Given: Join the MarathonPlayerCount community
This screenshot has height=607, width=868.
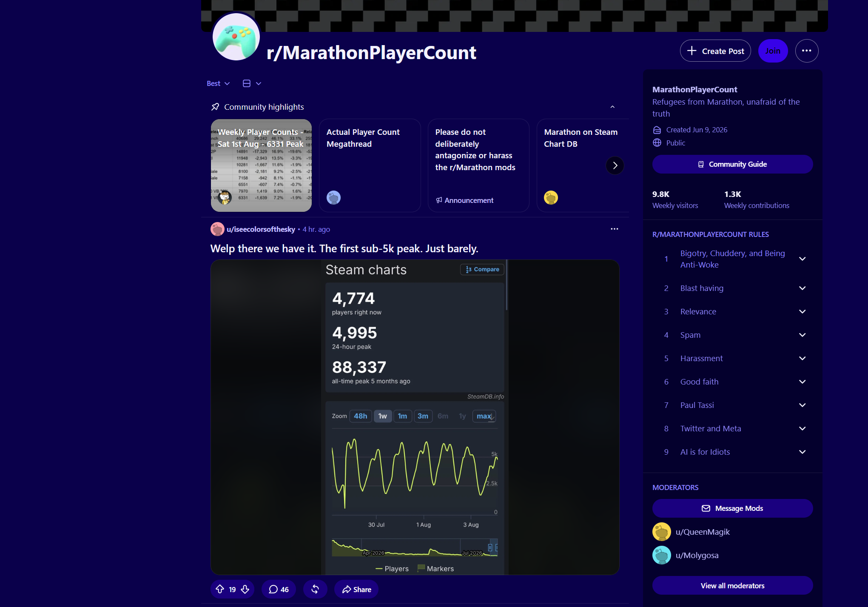Looking at the screenshot, I should tap(773, 51).
